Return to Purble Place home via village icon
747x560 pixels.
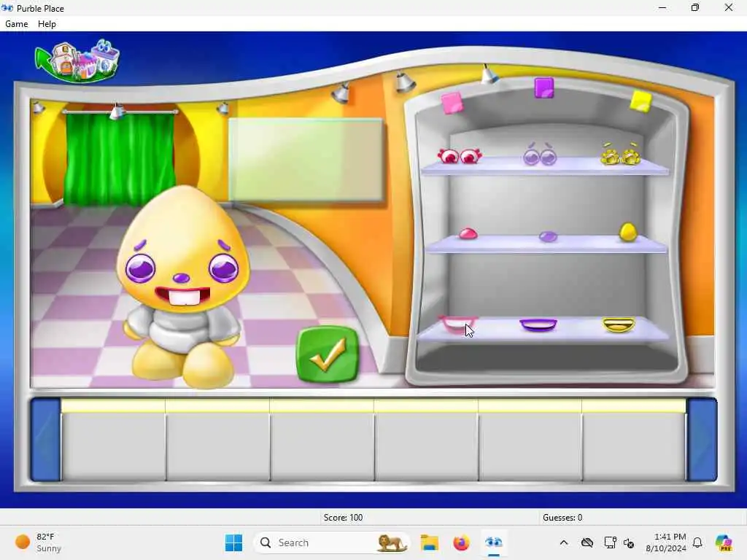[x=77, y=61]
